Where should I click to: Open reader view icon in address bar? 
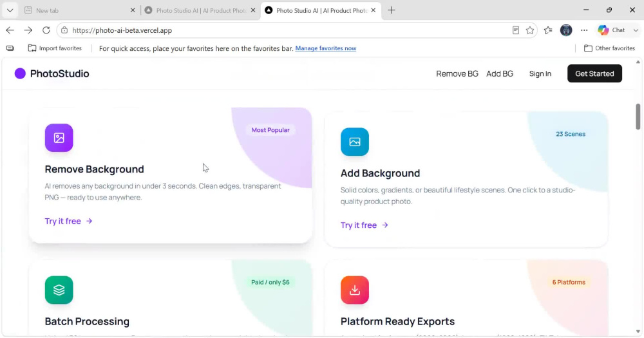pos(515,30)
